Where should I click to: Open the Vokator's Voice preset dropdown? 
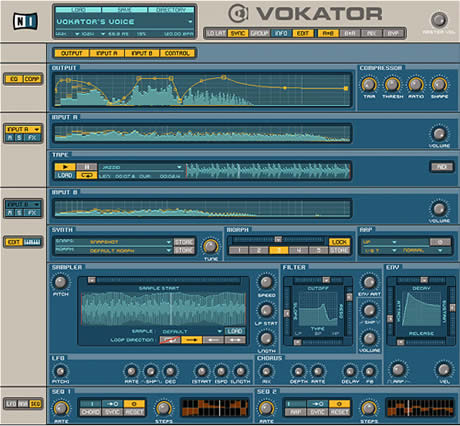pyautogui.click(x=190, y=22)
